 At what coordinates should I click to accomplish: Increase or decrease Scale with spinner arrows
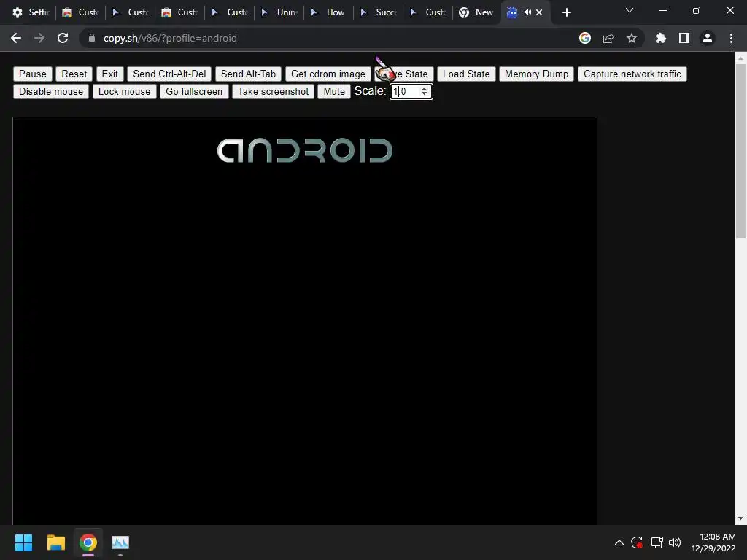(424, 91)
